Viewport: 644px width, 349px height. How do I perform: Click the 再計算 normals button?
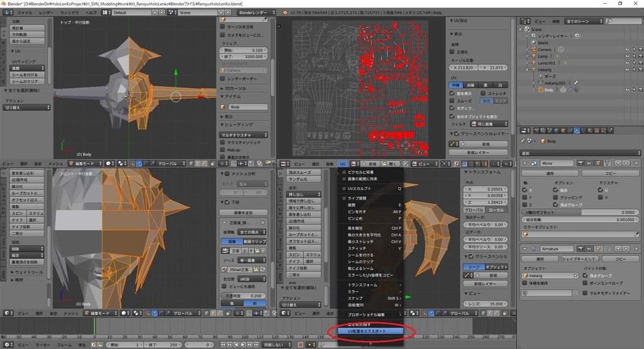click(27, 28)
